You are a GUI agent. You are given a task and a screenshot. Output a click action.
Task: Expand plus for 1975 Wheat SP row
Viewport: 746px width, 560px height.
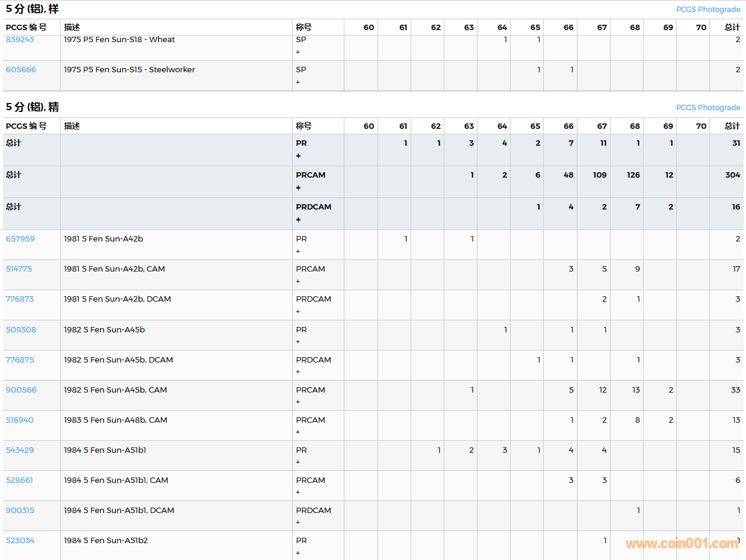298,52
